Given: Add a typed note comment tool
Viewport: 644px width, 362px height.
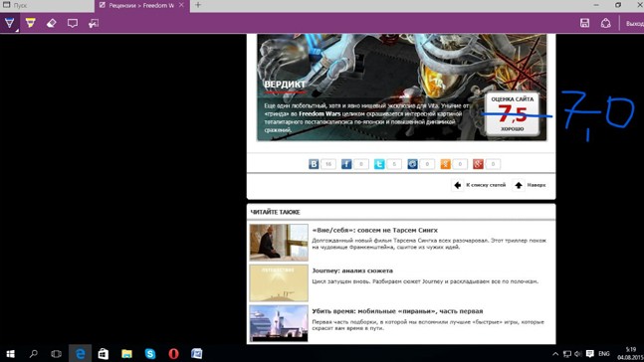Looking at the screenshot, I should [x=73, y=23].
